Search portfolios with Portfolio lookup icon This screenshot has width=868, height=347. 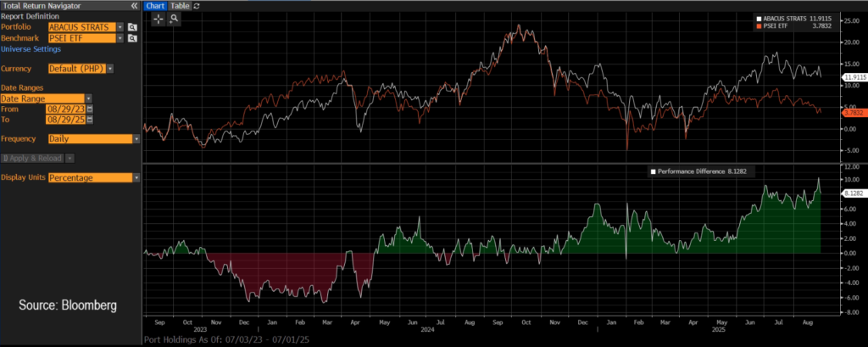tap(133, 27)
